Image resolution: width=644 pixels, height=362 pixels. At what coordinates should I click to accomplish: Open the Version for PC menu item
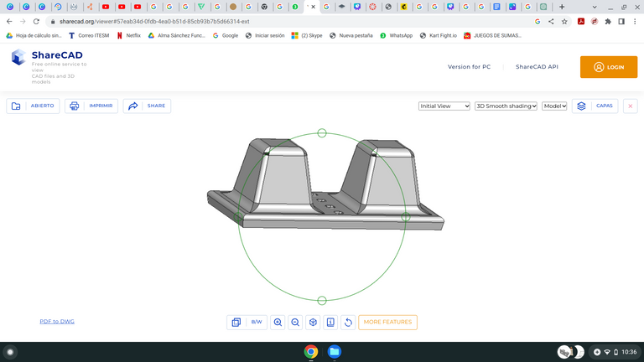[469, 67]
